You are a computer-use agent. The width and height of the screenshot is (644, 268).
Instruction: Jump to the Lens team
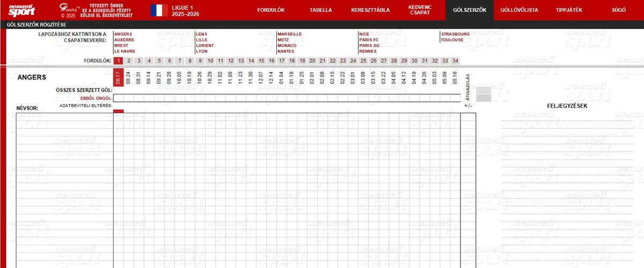click(202, 34)
